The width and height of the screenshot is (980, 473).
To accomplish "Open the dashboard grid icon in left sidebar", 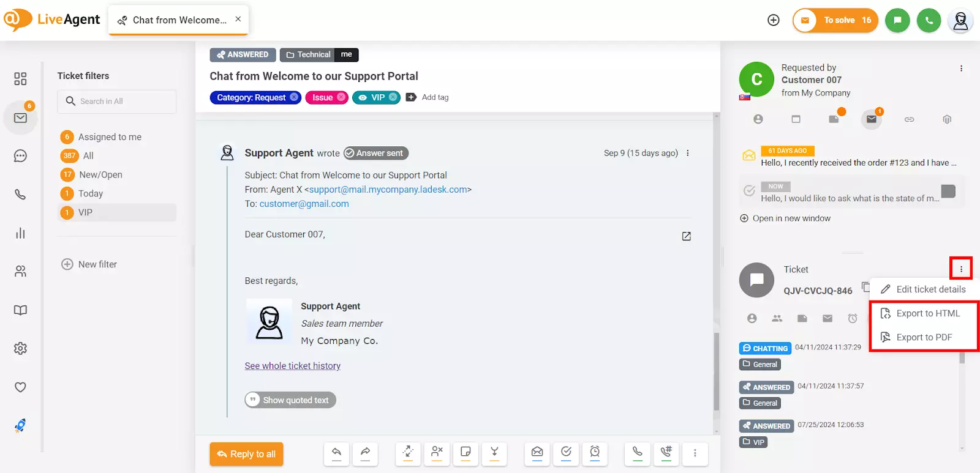I will (20, 79).
